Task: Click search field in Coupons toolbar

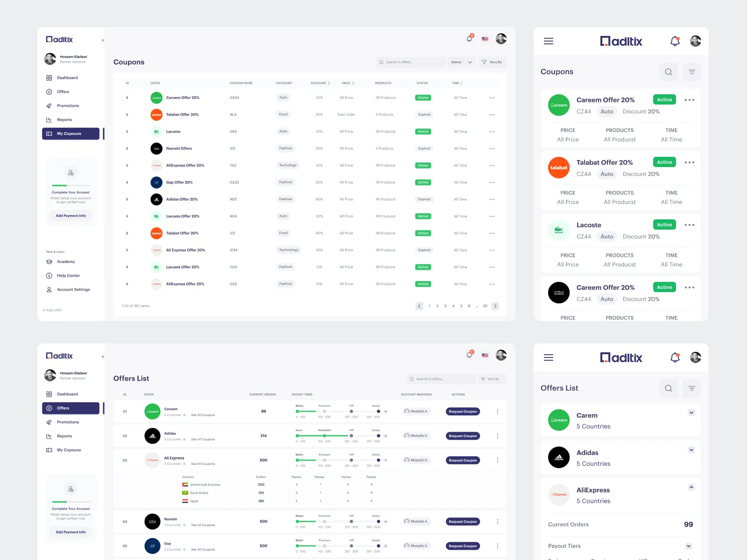Action: pyautogui.click(x=411, y=62)
